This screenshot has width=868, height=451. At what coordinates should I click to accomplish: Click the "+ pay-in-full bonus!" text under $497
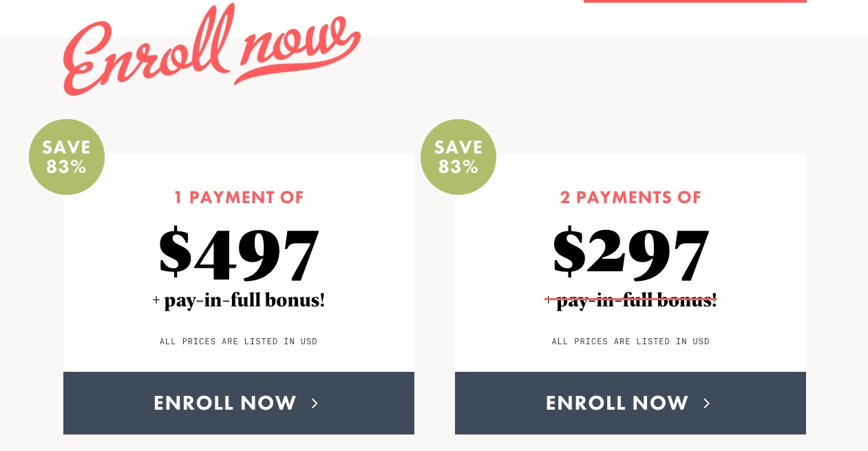click(239, 301)
